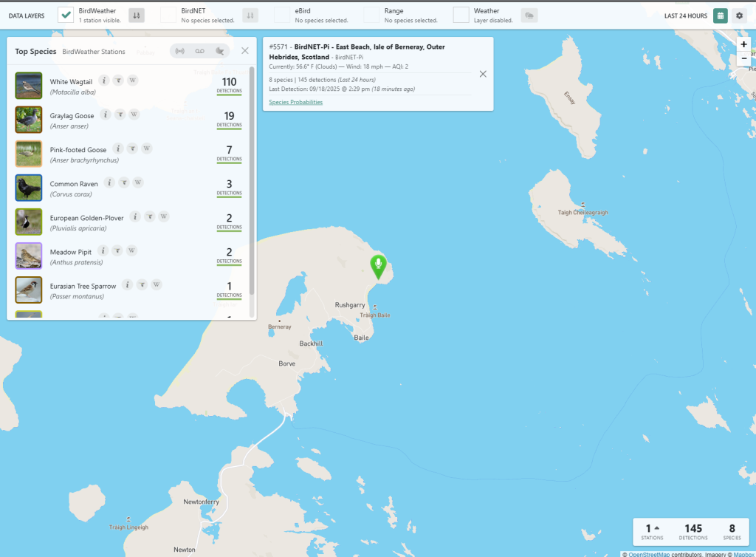Open the OpenStreetMap attribution link

coord(649,553)
